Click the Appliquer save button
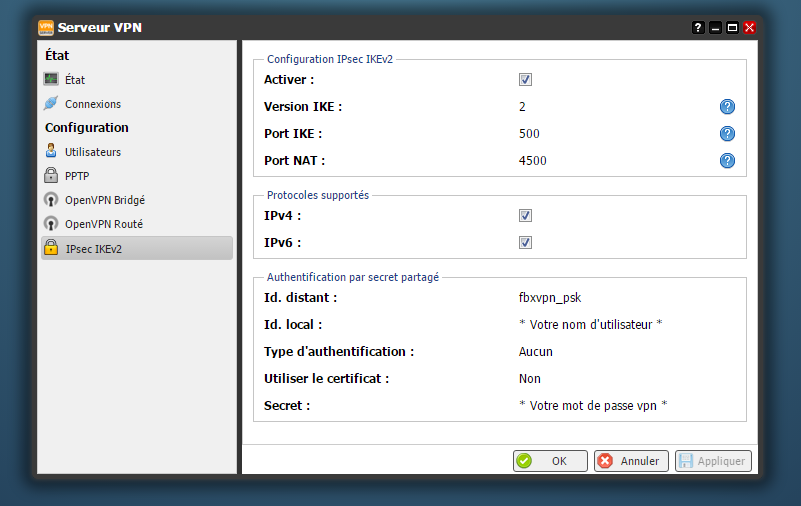Viewport: 801px width, 506px height. pyautogui.click(x=712, y=461)
